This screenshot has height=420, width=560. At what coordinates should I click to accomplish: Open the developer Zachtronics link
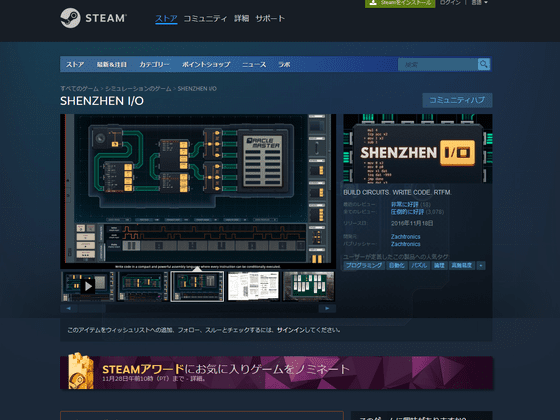[x=405, y=237]
